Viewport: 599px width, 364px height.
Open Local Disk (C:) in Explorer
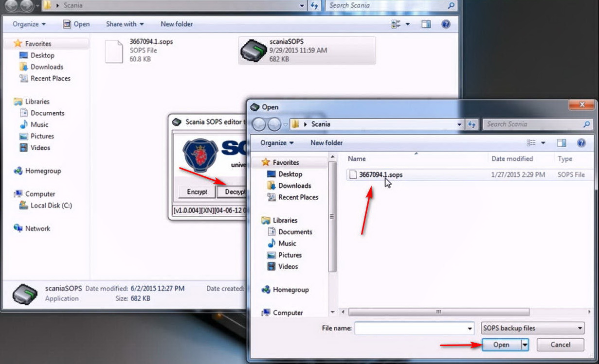tap(51, 205)
